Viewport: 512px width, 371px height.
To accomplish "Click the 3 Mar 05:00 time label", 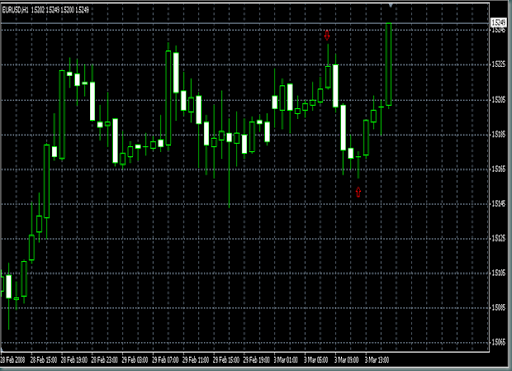I will 316,360.
